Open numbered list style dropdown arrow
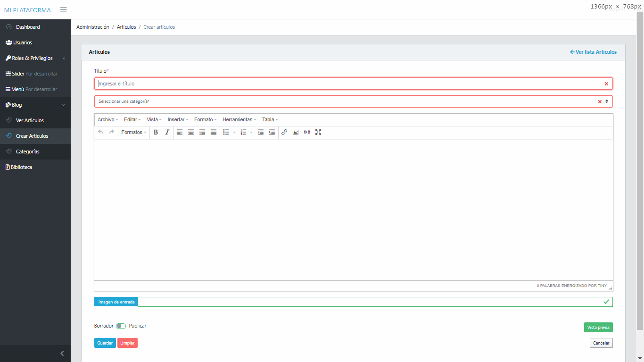The height and width of the screenshot is (362, 644). 251,132
